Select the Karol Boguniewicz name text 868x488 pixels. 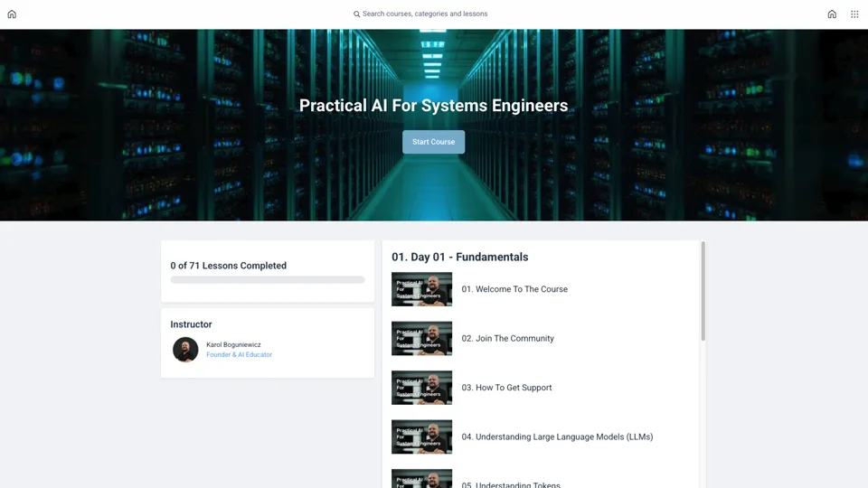point(233,344)
